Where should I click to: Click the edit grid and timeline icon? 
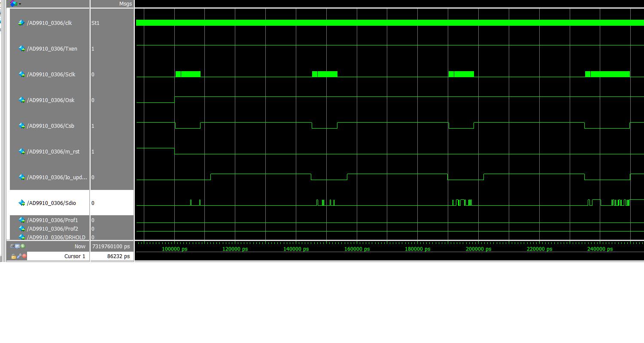tap(17, 246)
